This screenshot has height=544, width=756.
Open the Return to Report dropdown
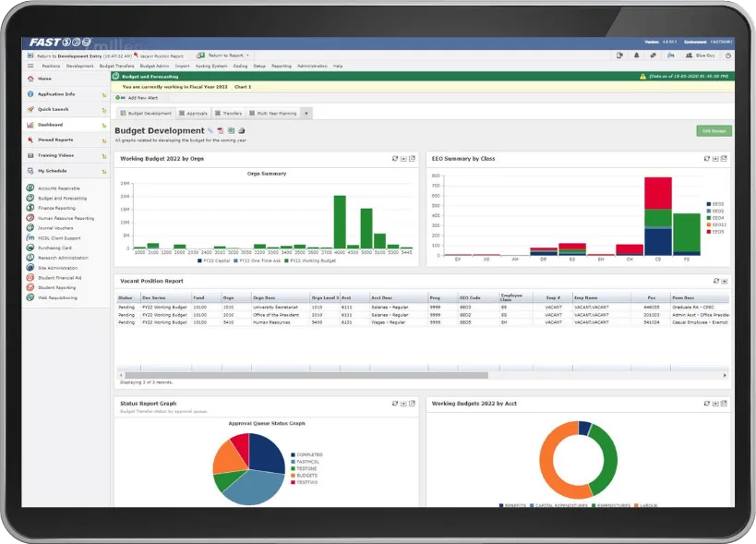point(229,54)
